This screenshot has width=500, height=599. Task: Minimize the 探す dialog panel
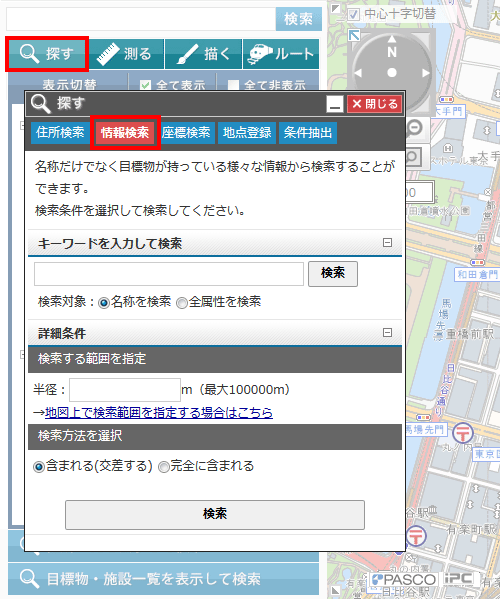[x=335, y=104]
